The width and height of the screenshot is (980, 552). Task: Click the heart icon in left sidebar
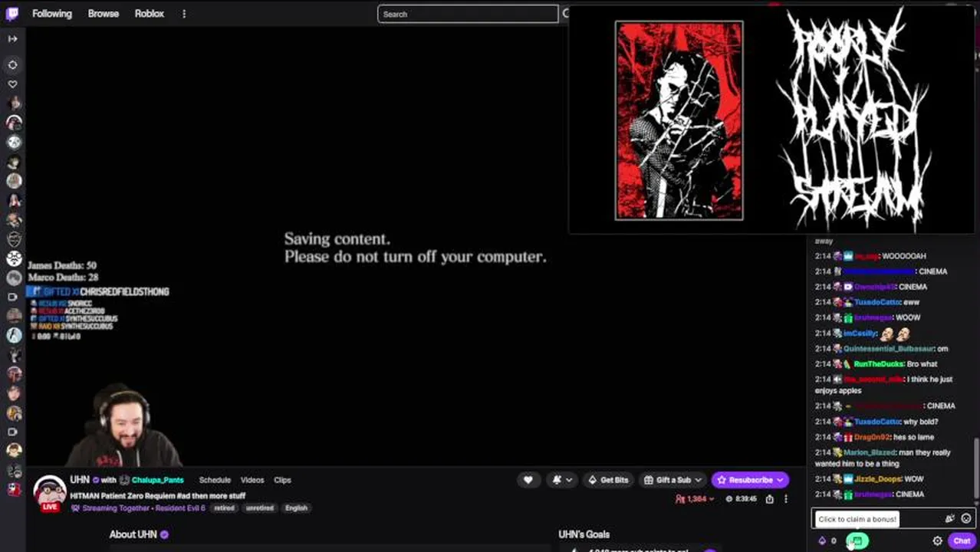pos(13,84)
